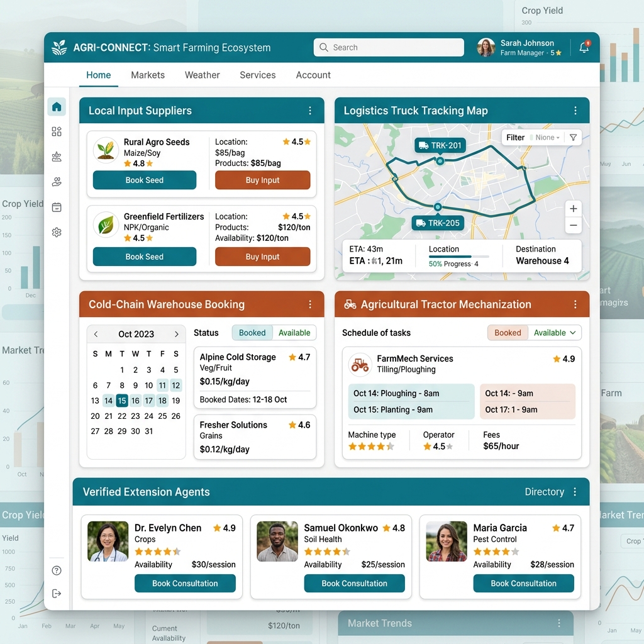Book Consultation with Maria Garcia
644x644 pixels.
point(524,583)
